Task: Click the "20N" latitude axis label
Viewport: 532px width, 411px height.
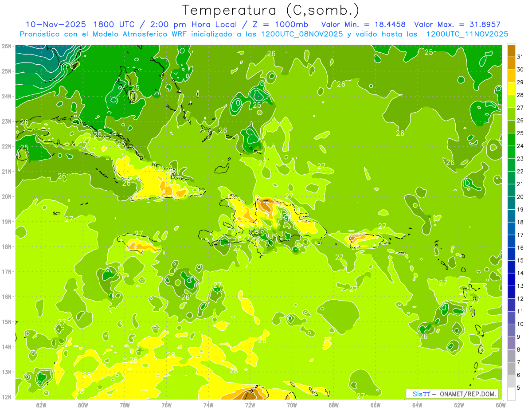Action: click(x=6, y=196)
